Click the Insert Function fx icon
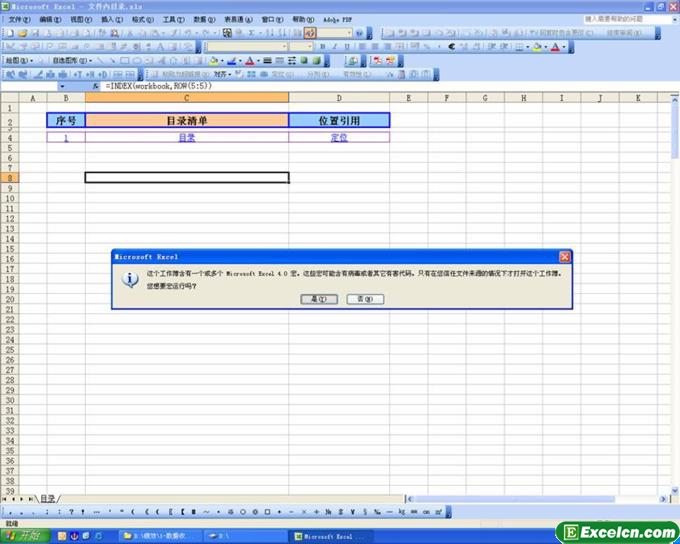Viewport: 680px width, 544px height. (x=95, y=87)
